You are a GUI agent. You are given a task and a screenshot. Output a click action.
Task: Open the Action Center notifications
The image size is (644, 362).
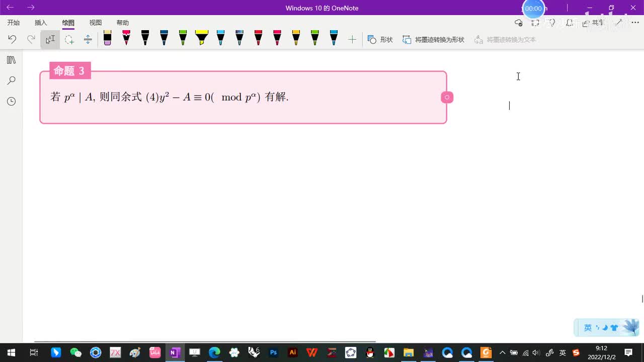point(628,352)
